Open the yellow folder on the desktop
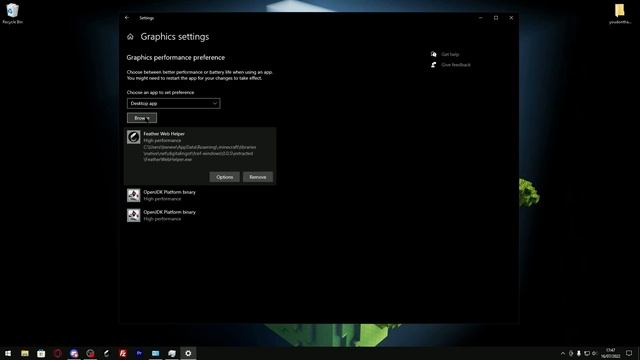Screen dimensions: 640x360 (620, 13)
